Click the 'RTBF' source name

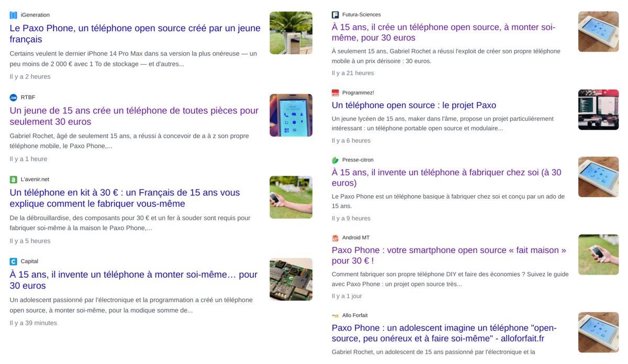click(x=28, y=97)
